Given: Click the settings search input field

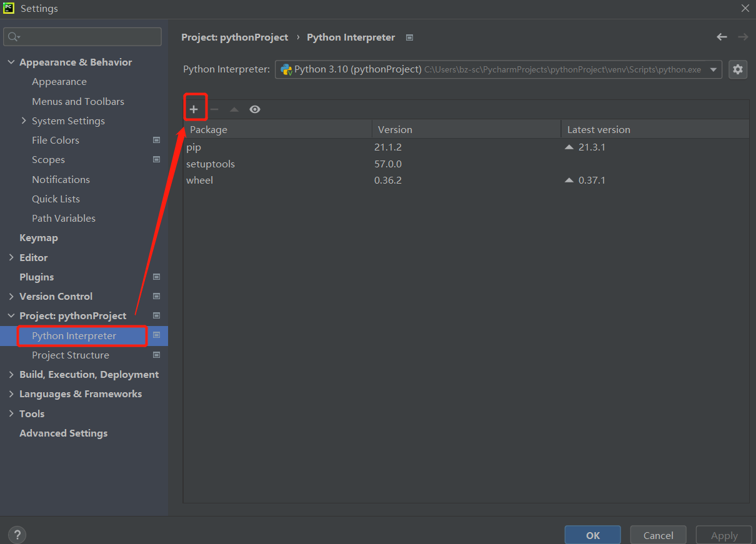Looking at the screenshot, I should 82,37.
